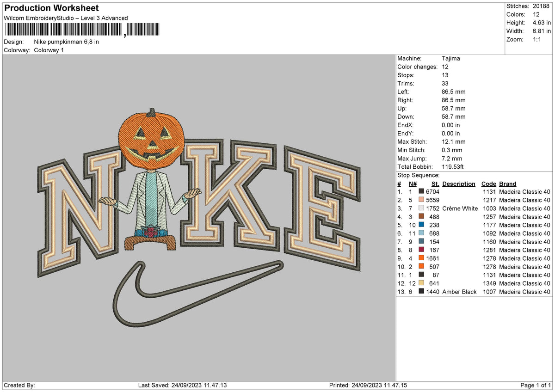
Task: Click the 'Up:' label
Action: 402,108
